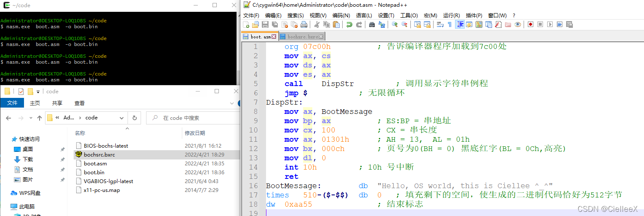Click the Open file icon in Notepad++

tap(255, 24)
